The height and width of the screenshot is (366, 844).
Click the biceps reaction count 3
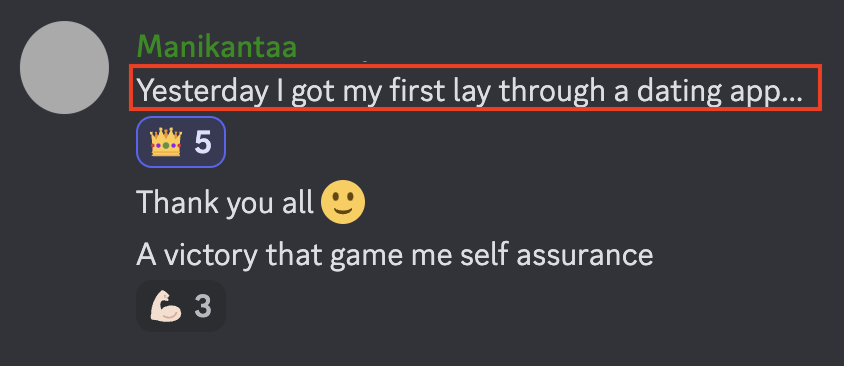(x=203, y=307)
